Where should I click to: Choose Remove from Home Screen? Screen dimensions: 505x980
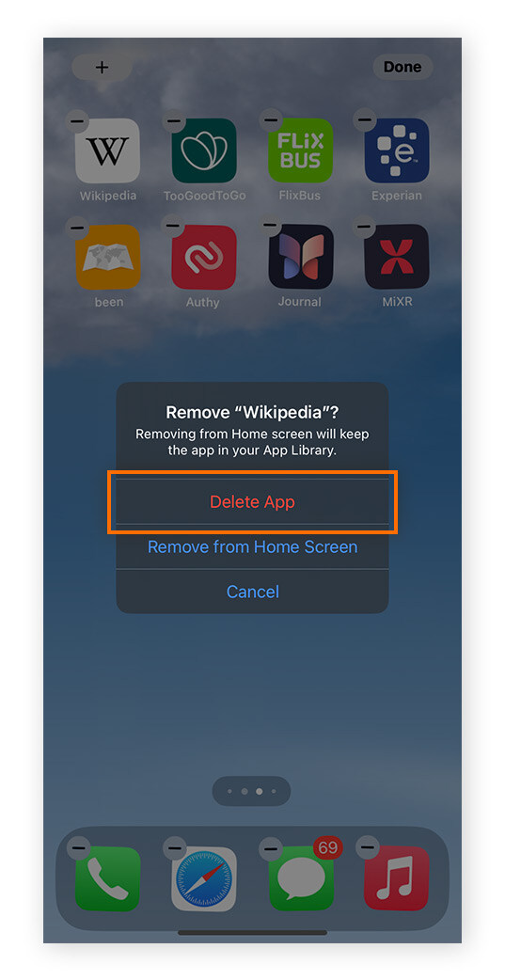click(x=252, y=546)
